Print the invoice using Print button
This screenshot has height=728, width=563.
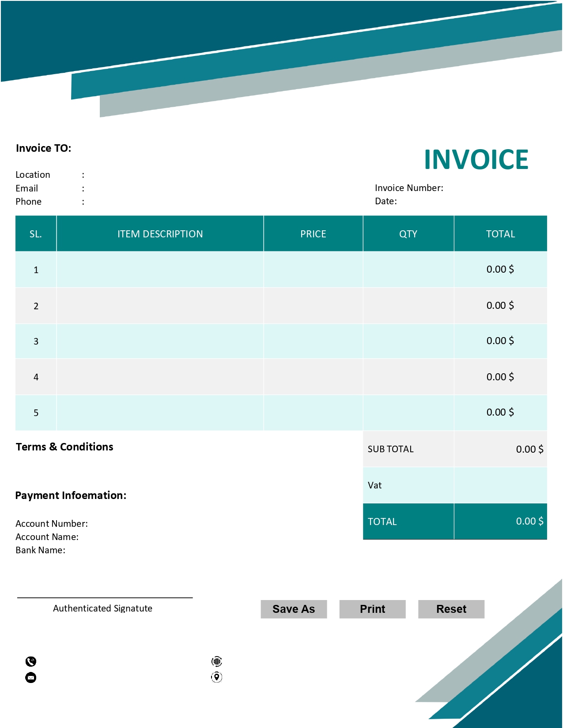[372, 609]
